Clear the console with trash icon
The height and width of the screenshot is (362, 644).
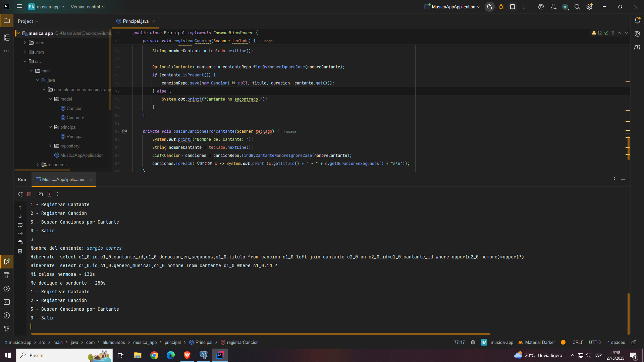pos(20,251)
